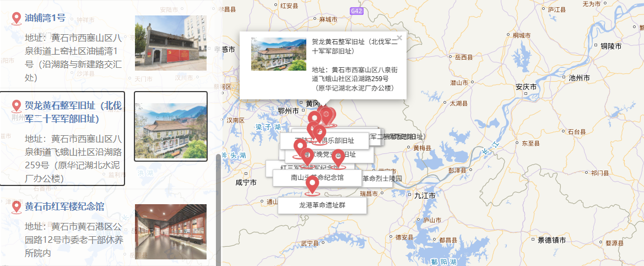Screen dimensions: 644x266
Task: Click the 瑞昌市 label on map
Action: point(369,193)
